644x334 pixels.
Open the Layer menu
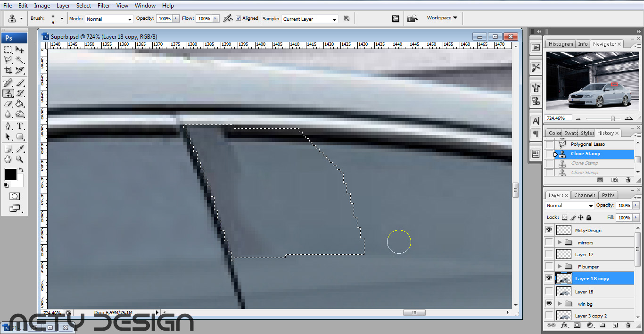[x=63, y=6]
